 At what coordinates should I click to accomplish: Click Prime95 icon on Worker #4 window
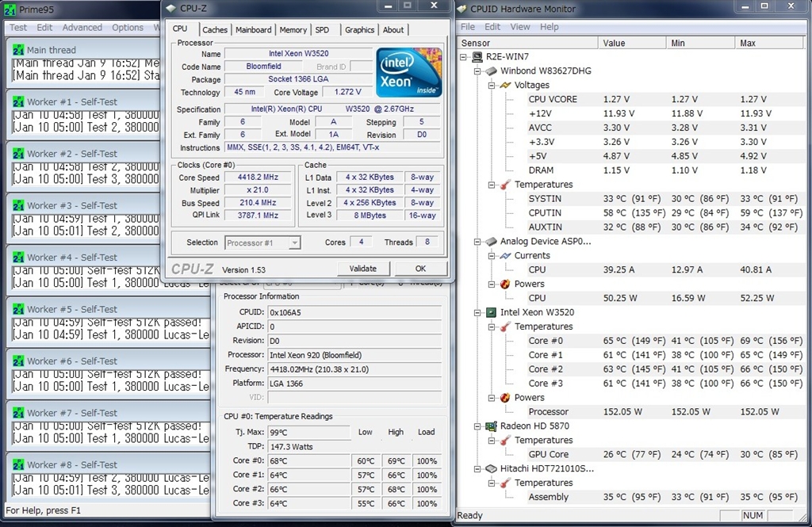click(x=18, y=258)
